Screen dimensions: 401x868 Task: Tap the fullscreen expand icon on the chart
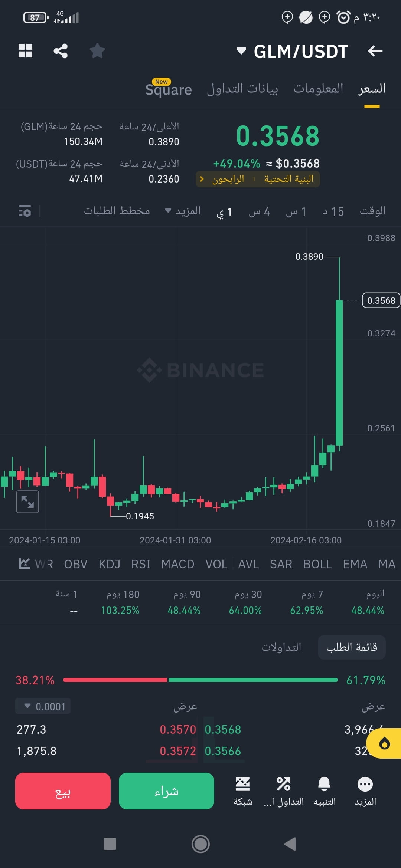(27, 501)
